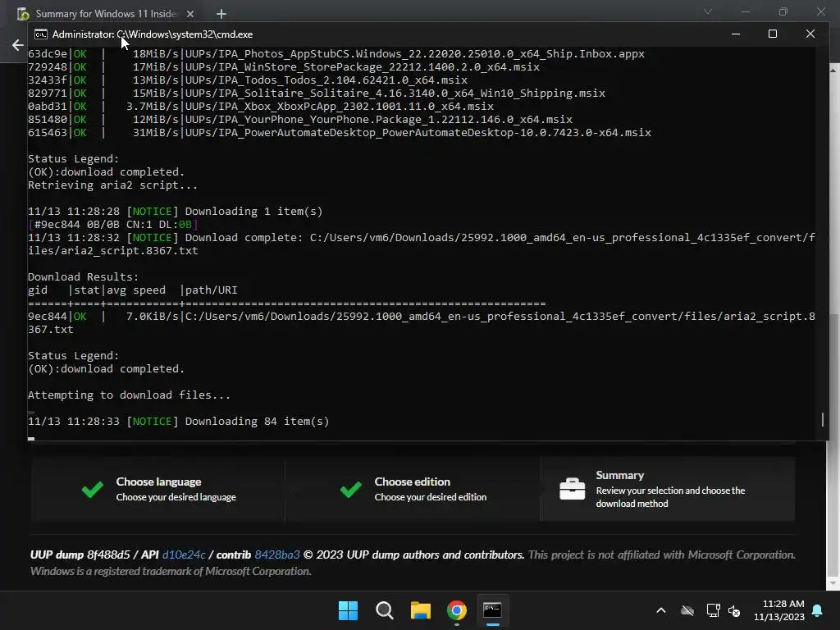840x630 pixels.
Task: Click the green check beside Choose edition
Action: 351,489
